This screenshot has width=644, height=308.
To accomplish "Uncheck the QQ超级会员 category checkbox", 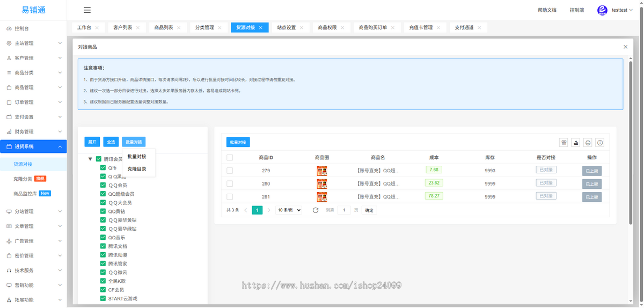I will 103,194.
